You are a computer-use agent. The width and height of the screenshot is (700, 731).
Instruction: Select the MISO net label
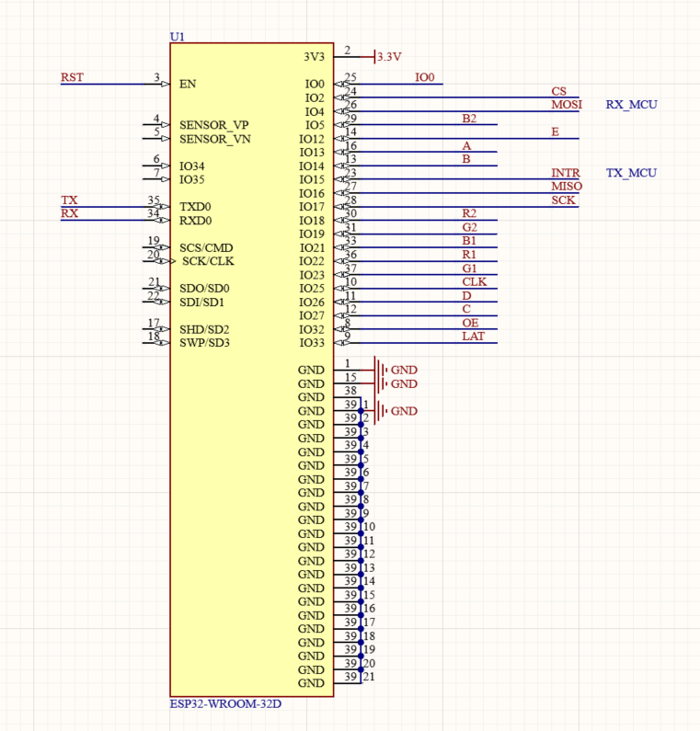coord(567,187)
